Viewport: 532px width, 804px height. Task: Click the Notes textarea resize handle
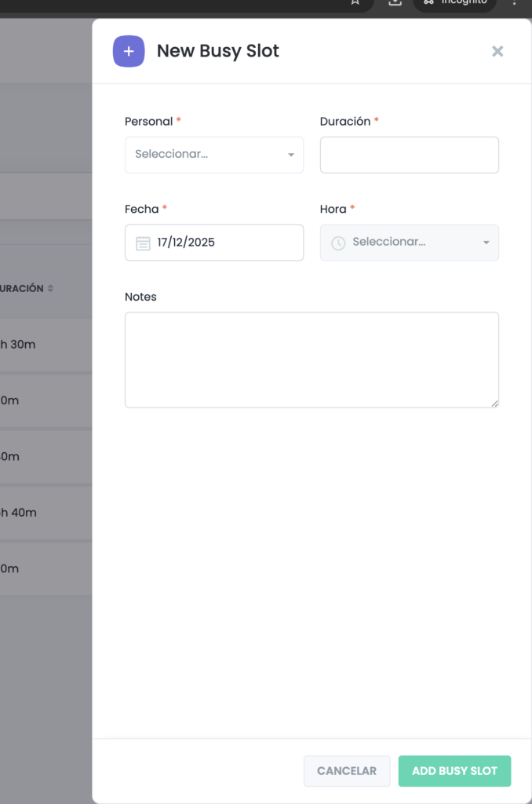pyautogui.click(x=494, y=404)
